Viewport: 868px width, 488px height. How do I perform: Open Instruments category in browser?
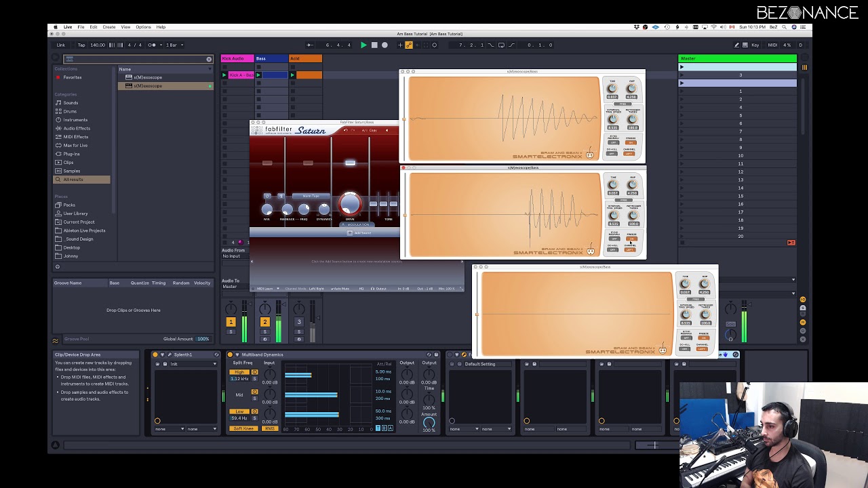pyautogui.click(x=75, y=120)
